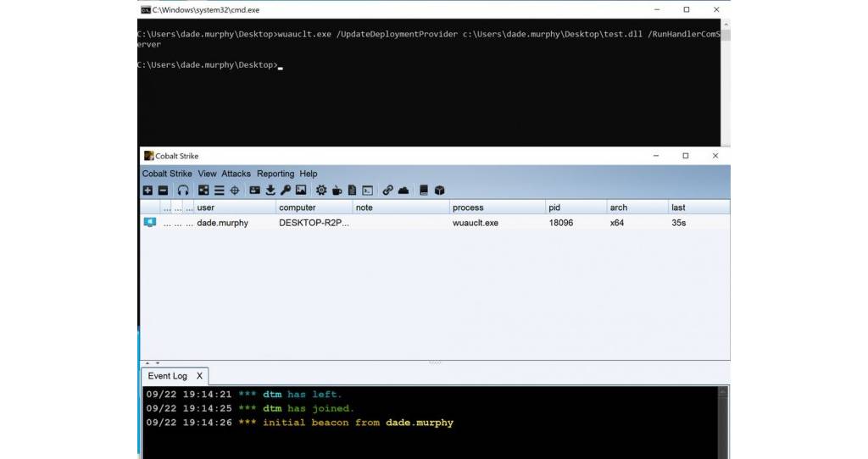Click the cloud manage web server icon

[403, 191]
